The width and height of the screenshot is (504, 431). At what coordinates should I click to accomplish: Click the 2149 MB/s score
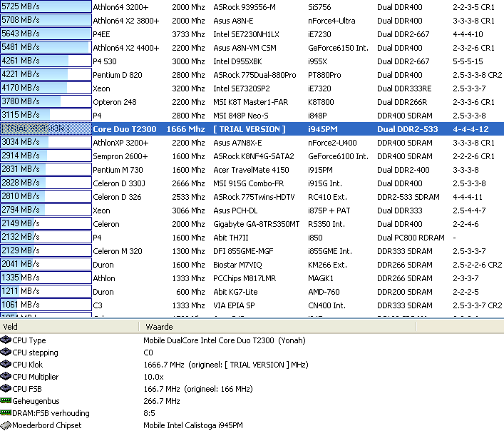(21, 223)
